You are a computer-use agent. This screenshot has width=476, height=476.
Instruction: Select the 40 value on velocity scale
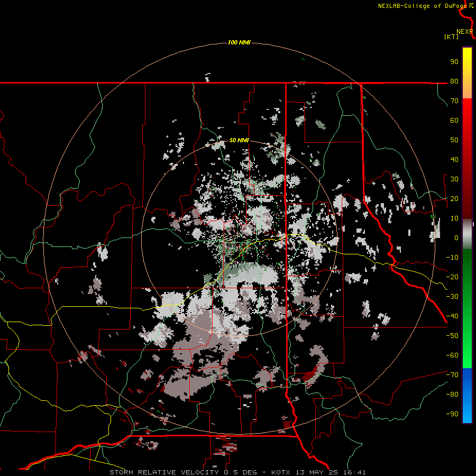[x=454, y=160]
